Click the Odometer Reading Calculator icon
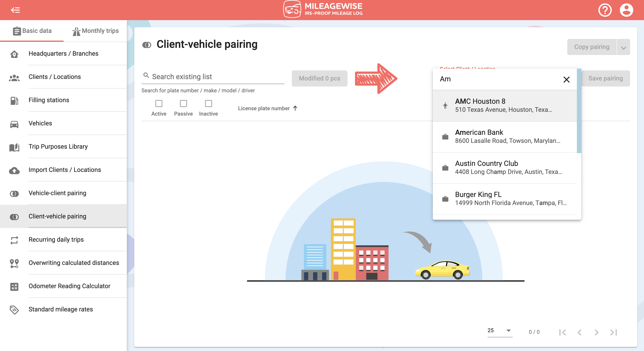The width and height of the screenshot is (644, 351). click(x=14, y=287)
